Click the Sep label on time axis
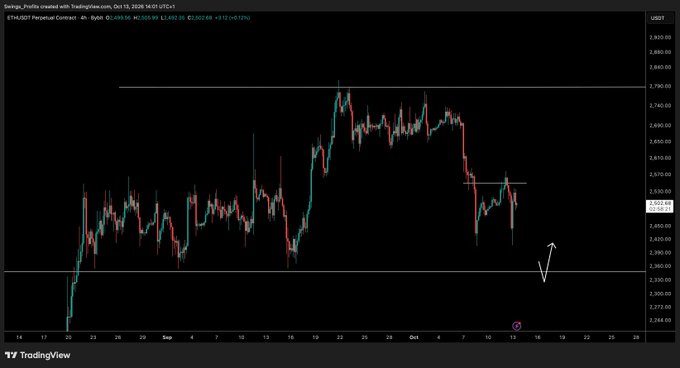 (167, 337)
